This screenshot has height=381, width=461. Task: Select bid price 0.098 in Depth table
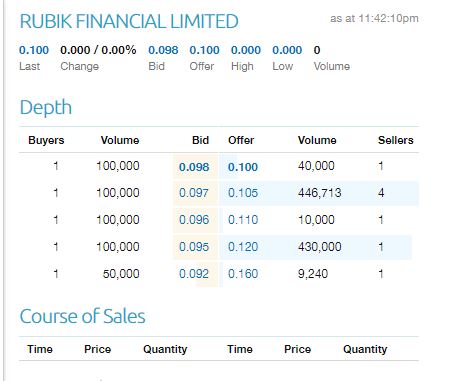pos(194,167)
